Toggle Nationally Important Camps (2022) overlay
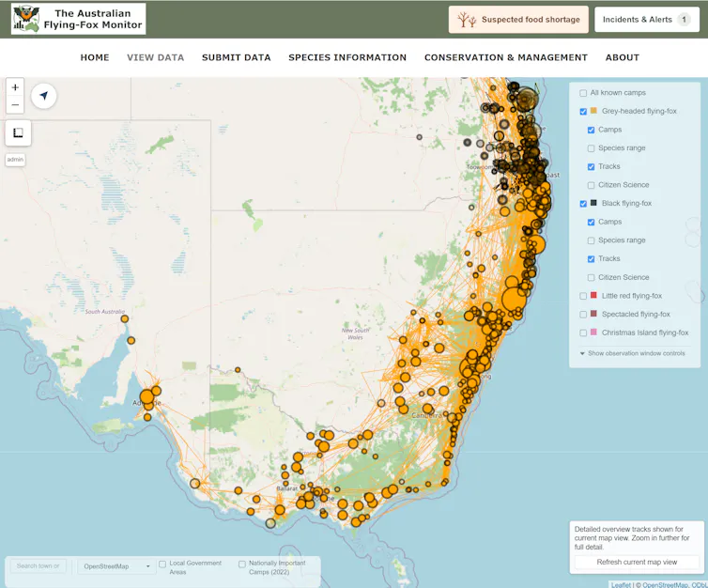 [242, 565]
